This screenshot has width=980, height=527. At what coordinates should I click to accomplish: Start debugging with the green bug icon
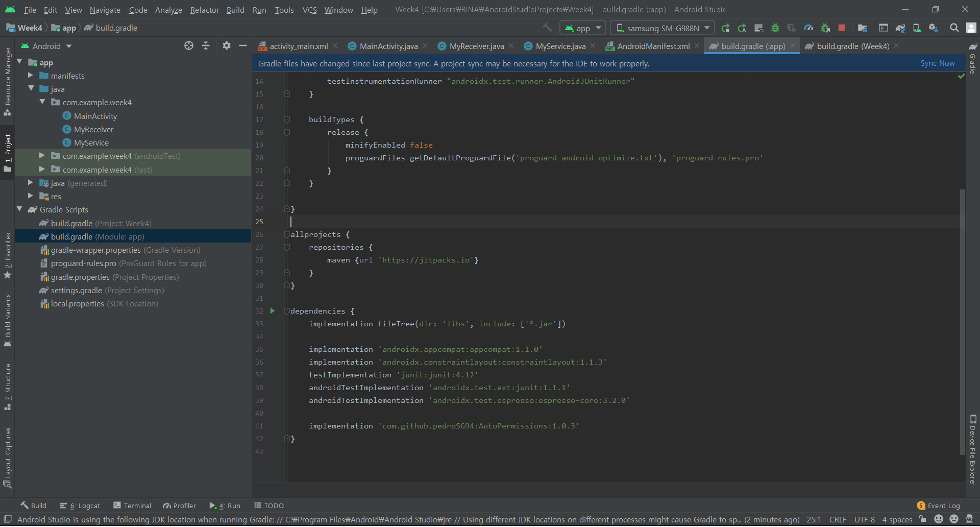[775, 28]
